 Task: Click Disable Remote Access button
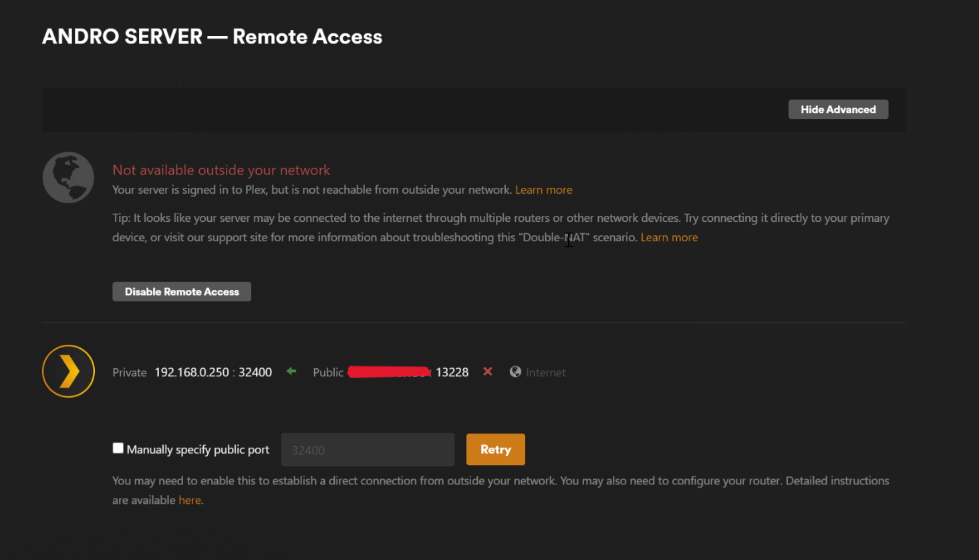click(x=182, y=291)
